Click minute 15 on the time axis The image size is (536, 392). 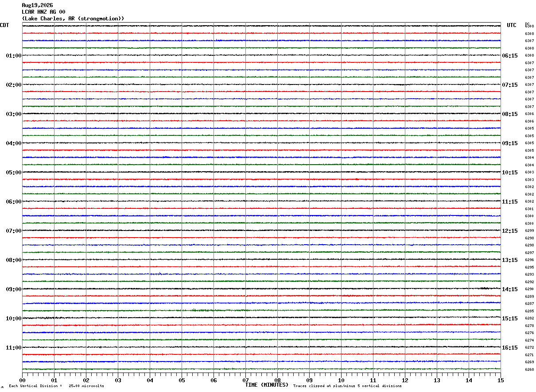point(501,380)
